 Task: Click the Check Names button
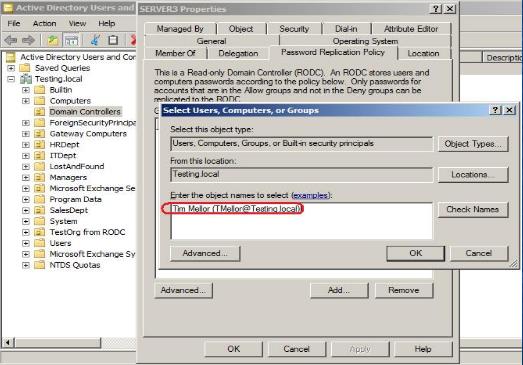[x=473, y=210]
